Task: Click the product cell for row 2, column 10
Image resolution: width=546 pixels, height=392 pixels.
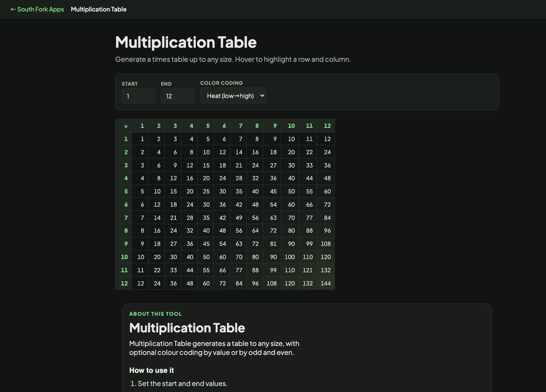Action: 290,152
